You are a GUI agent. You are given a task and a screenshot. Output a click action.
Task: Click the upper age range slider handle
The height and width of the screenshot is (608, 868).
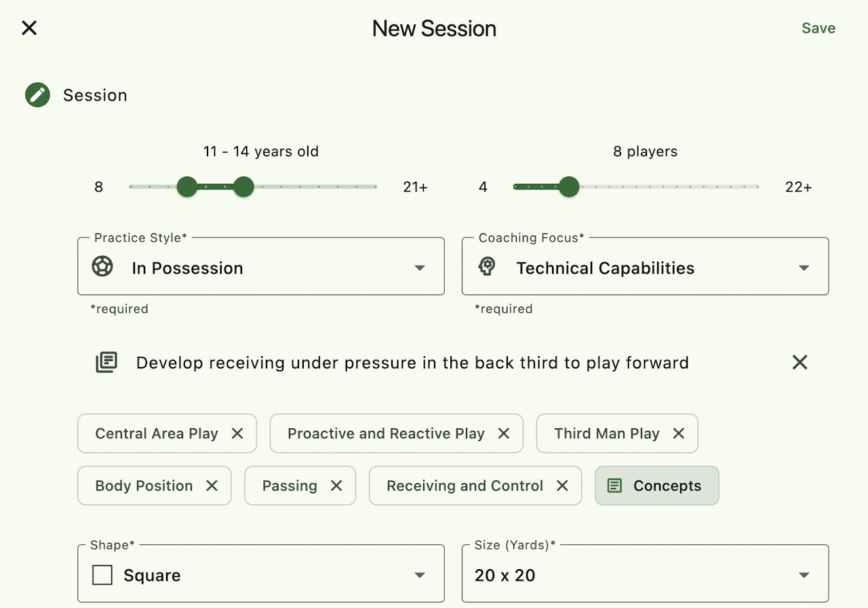click(243, 187)
